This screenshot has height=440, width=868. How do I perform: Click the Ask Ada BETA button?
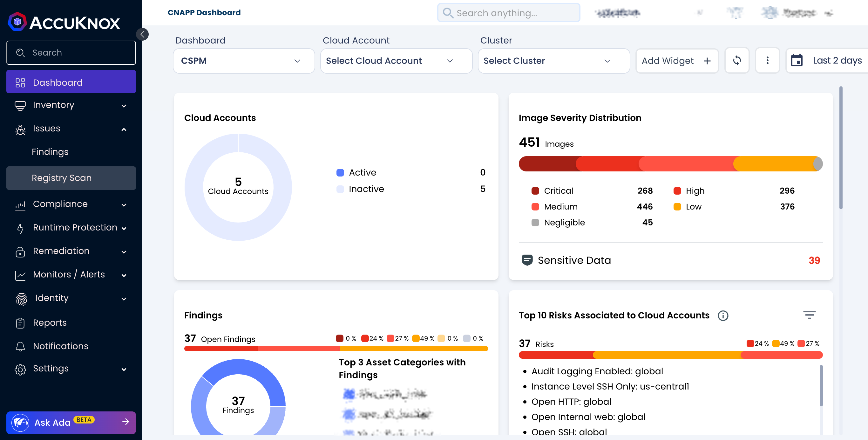coord(71,423)
